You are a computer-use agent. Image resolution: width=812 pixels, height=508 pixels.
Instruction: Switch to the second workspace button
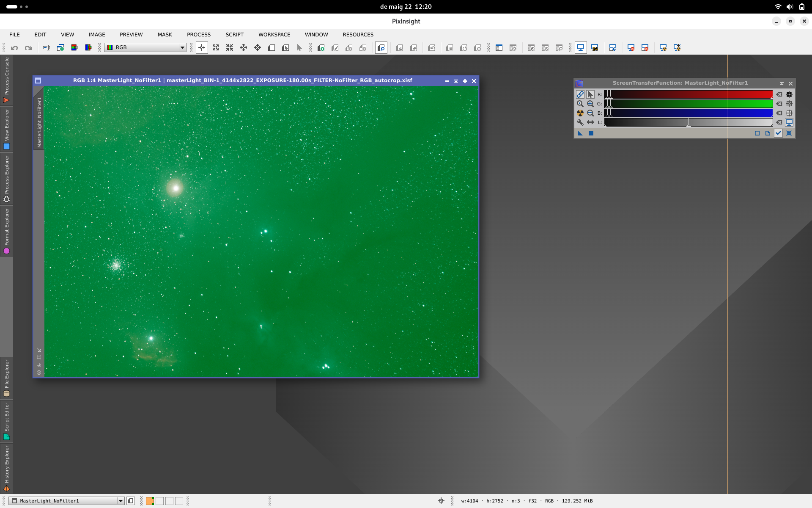(x=159, y=501)
